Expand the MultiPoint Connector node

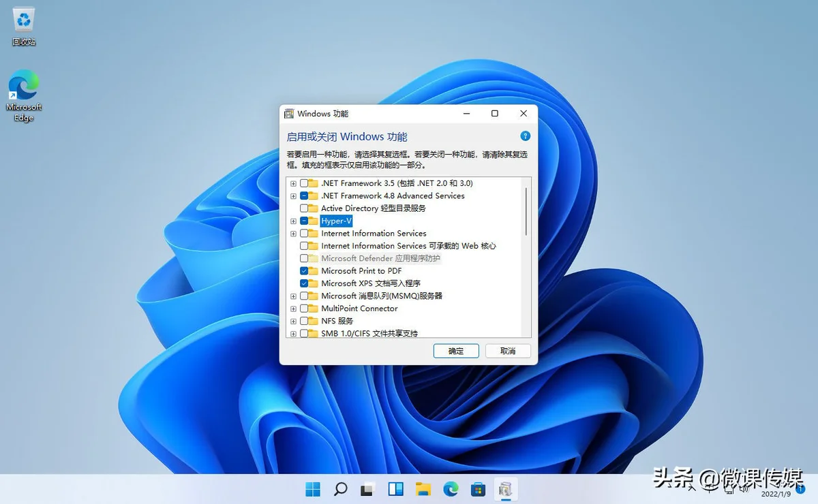294,309
